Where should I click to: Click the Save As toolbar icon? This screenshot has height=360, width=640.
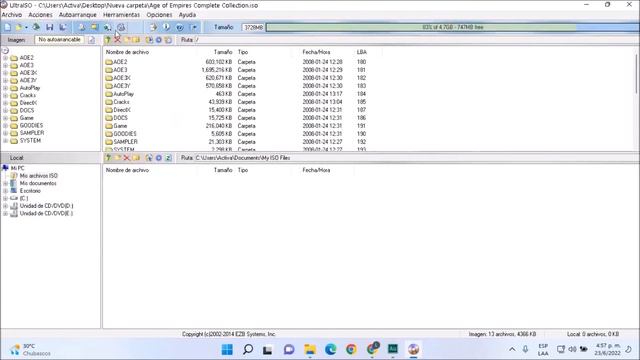pyautogui.click(x=62, y=27)
